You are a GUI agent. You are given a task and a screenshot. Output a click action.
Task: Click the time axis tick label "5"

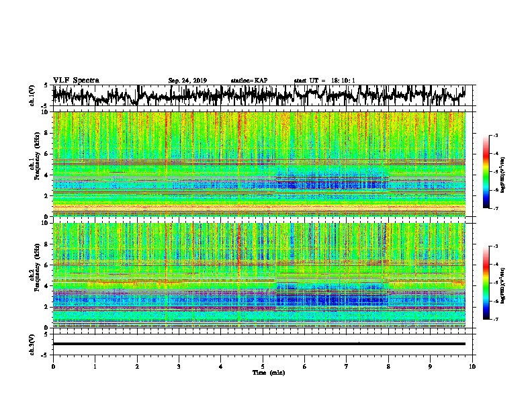tap(263, 367)
